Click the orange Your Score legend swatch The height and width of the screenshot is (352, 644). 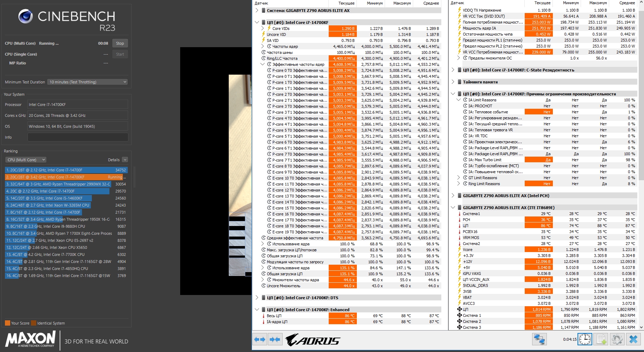point(7,323)
